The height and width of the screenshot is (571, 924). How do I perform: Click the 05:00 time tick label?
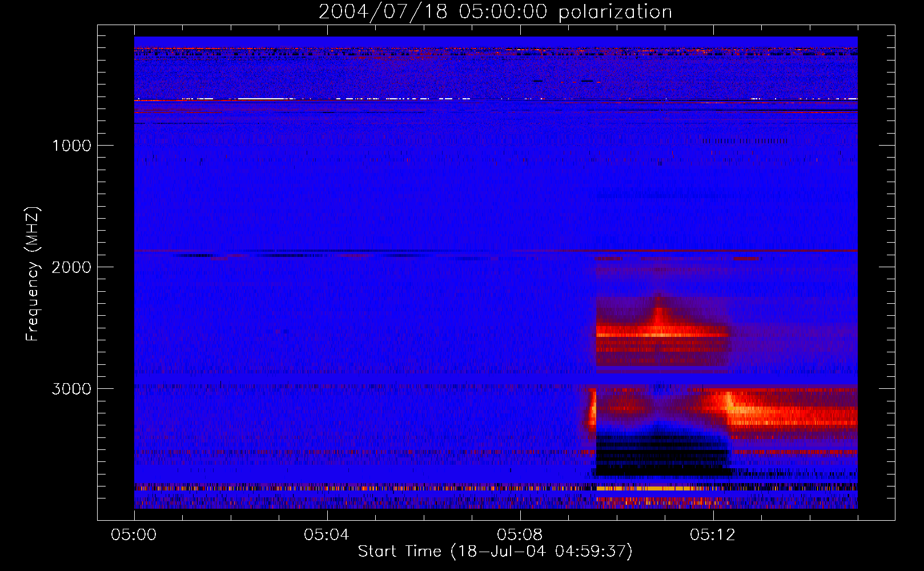(x=134, y=535)
